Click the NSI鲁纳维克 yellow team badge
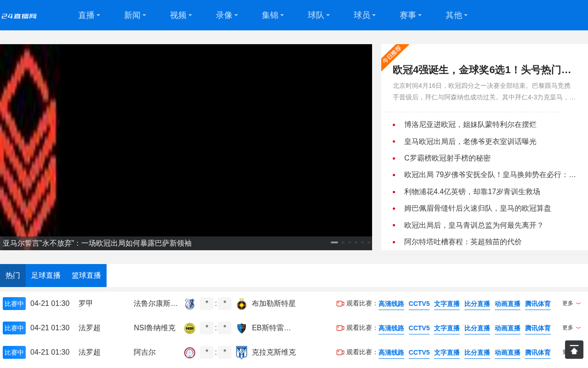The image size is (588, 368). click(190, 328)
